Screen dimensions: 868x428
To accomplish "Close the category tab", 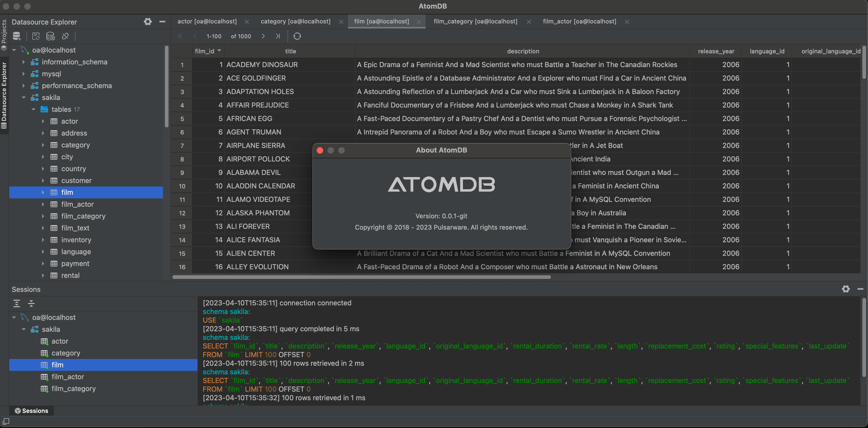I will coord(341,22).
